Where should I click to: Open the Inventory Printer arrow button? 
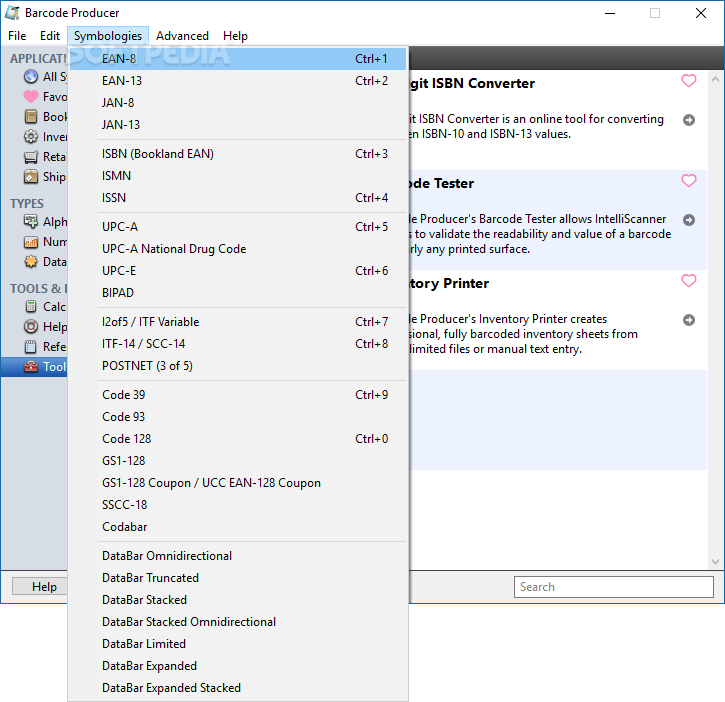tap(688, 320)
